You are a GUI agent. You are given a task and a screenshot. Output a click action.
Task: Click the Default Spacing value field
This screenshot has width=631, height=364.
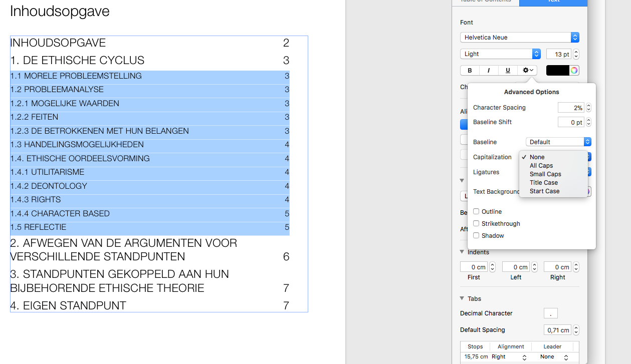(557, 329)
